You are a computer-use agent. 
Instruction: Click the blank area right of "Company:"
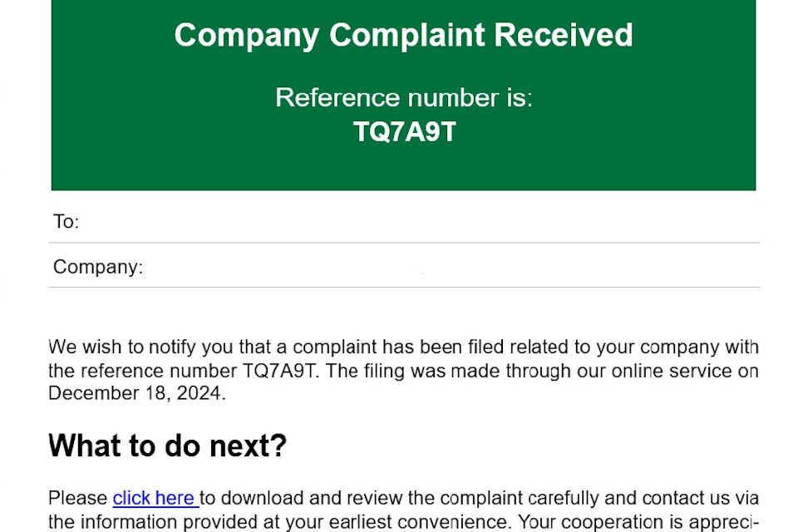pyautogui.click(x=449, y=267)
